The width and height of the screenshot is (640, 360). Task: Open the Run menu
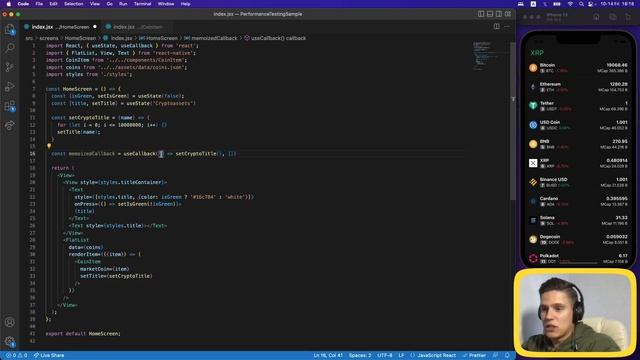pos(123,4)
